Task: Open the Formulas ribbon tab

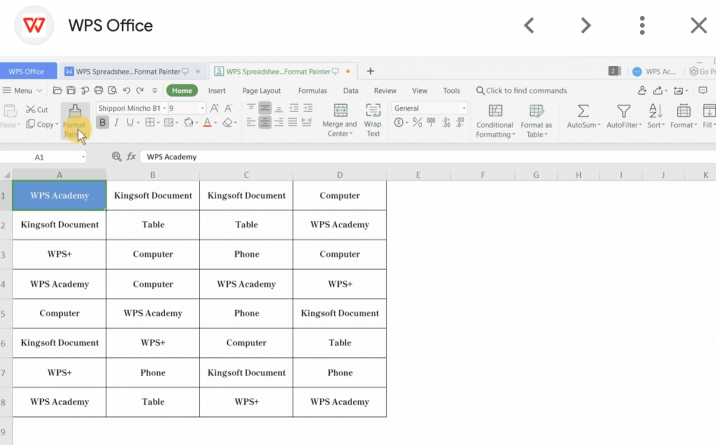Action: [312, 90]
